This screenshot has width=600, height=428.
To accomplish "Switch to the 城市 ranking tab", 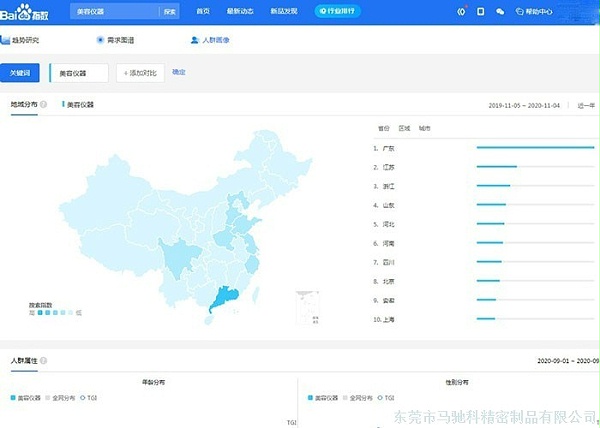I will pyautogui.click(x=425, y=128).
